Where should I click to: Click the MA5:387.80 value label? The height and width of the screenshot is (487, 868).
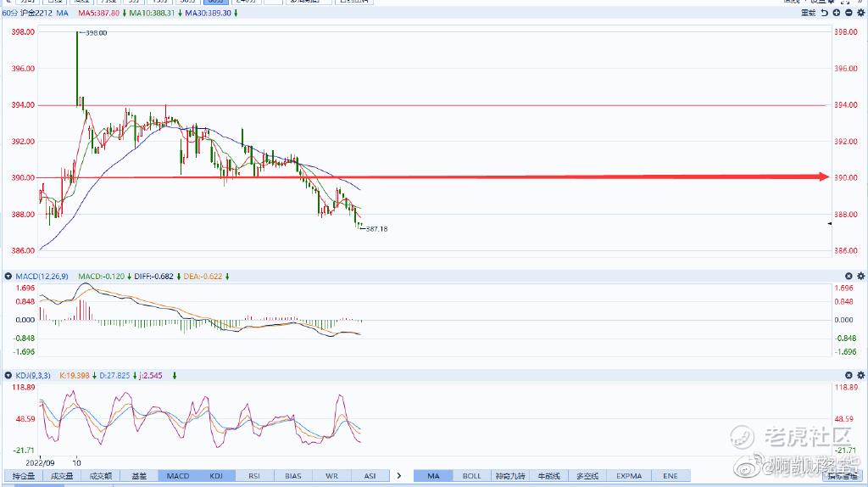pos(98,13)
